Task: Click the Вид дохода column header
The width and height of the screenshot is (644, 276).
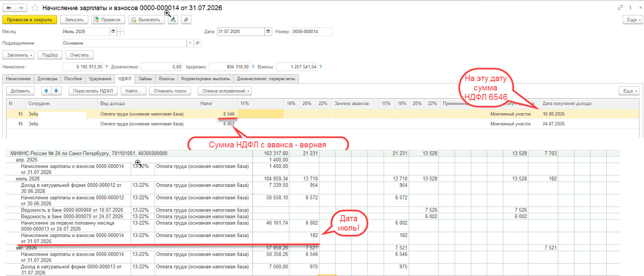Action: [x=147, y=103]
